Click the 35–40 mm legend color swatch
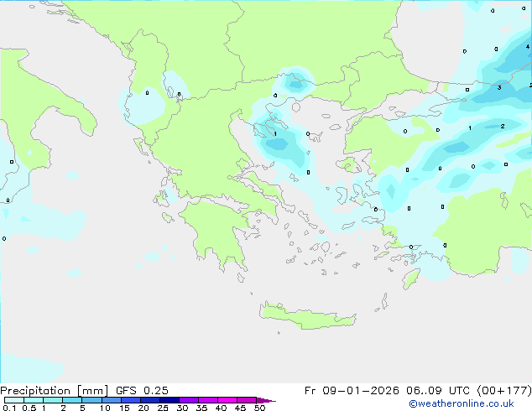 point(207,400)
